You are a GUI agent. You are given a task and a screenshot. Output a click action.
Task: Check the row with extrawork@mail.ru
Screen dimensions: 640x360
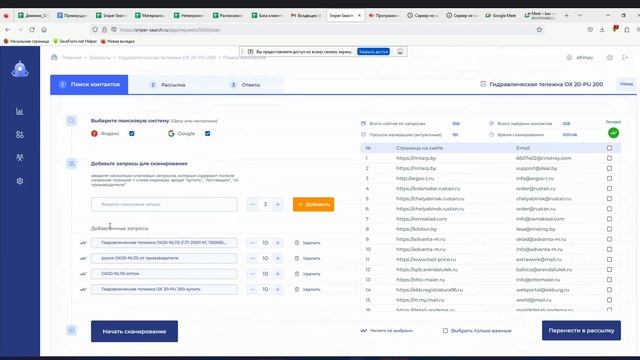tap(609, 259)
